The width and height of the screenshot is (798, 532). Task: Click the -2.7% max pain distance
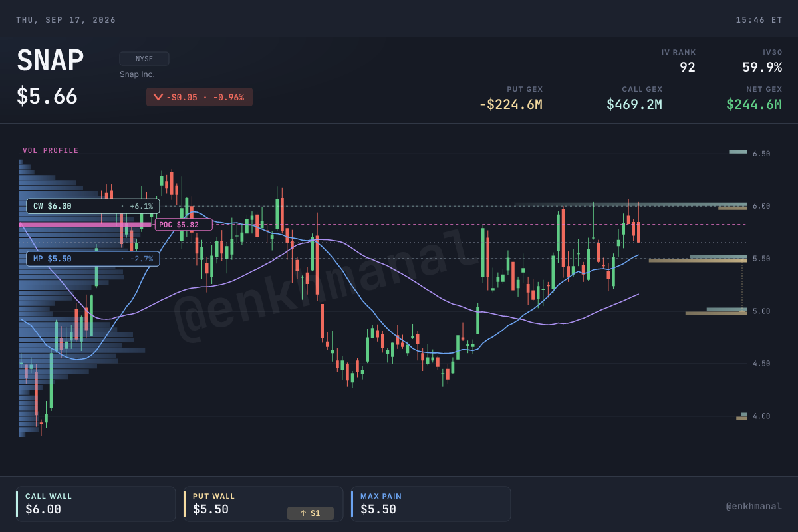tap(142, 259)
